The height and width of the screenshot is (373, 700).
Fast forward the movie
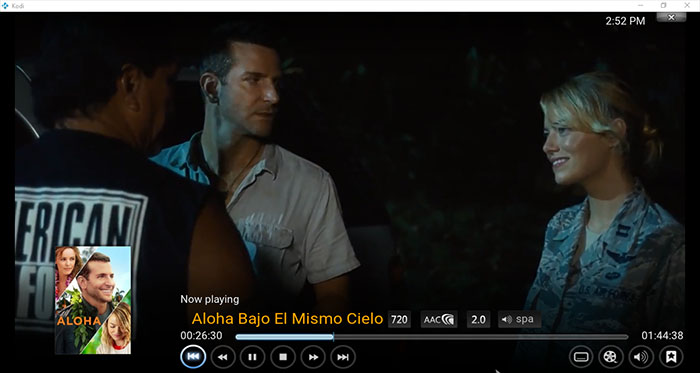(313, 357)
